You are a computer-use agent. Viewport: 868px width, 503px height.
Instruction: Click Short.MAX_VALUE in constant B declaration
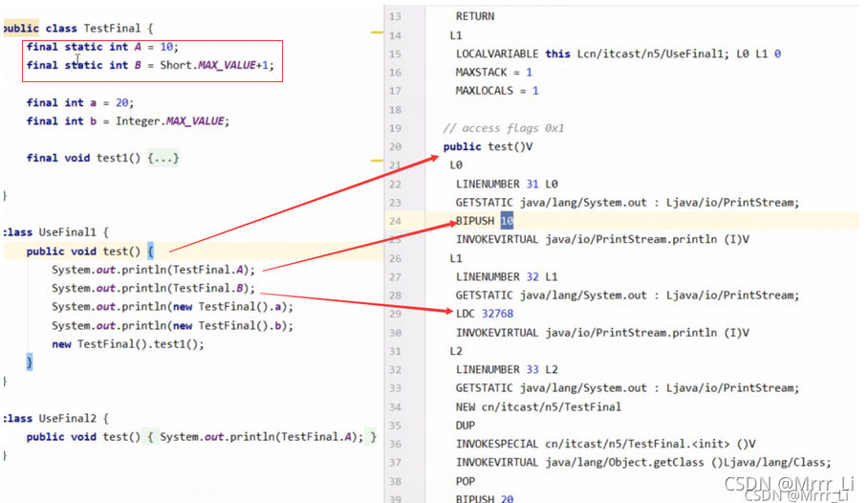click(x=207, y=65)
